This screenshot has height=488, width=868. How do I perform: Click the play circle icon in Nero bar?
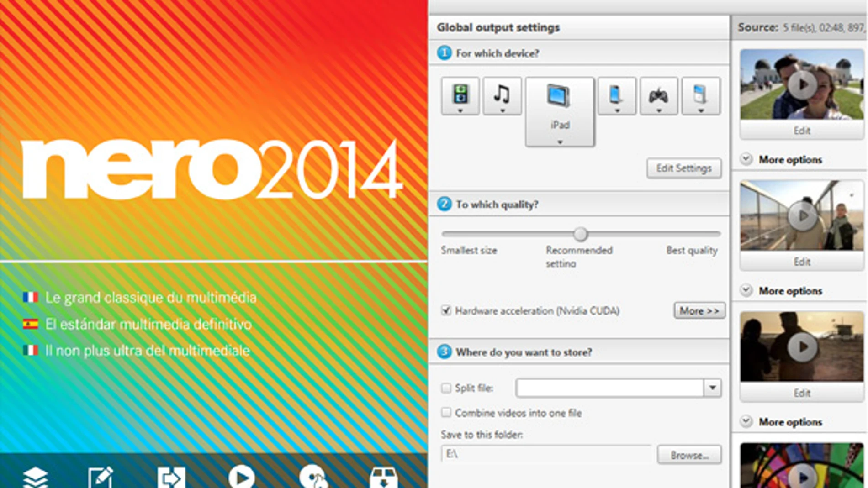[242, 477]
